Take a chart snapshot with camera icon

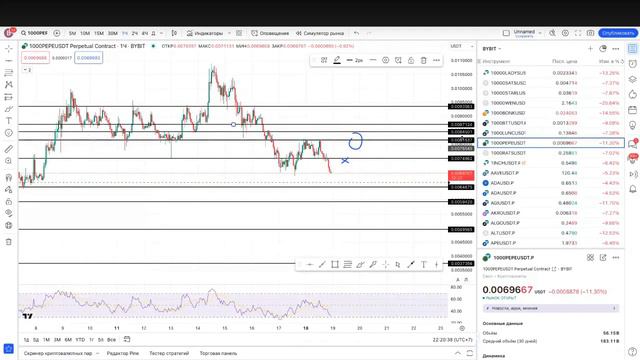click(x=591, y=33)
